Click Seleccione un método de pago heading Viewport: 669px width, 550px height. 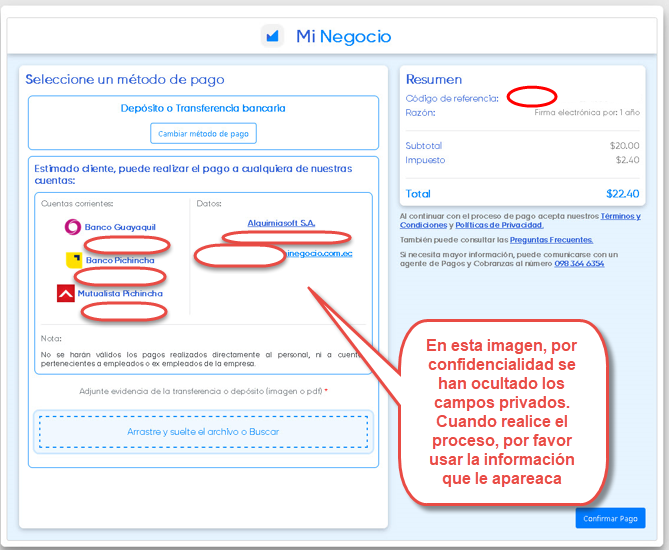[125, 79]
